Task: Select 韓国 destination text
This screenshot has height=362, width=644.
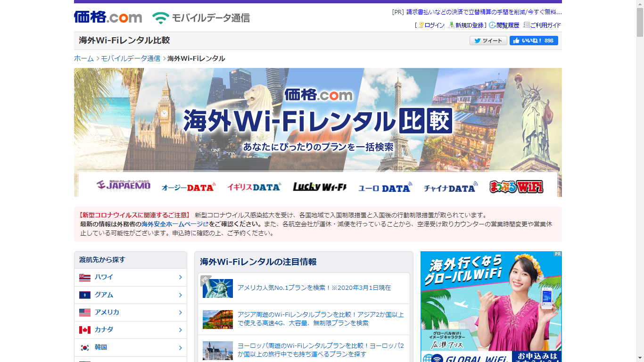Action: (101, 347)
